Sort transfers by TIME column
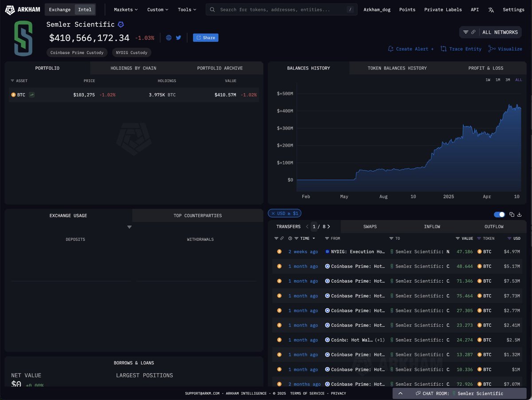Image resolution: width=532 pixels, height=400 pixels. click(x=304, y=238)
